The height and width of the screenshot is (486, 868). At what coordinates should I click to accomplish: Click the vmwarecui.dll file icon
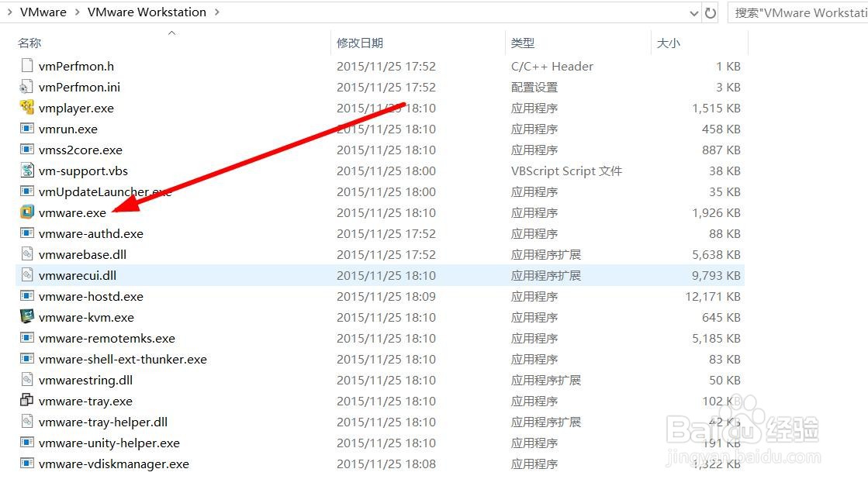point(26,275)
